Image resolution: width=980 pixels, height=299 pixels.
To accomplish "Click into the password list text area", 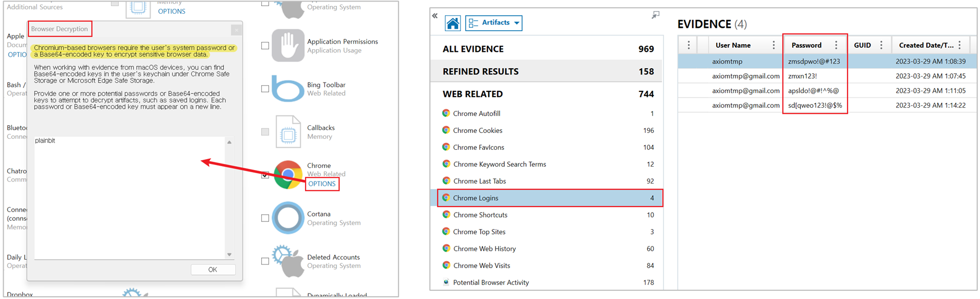I will pyautogui.click(x=129, y=198).
